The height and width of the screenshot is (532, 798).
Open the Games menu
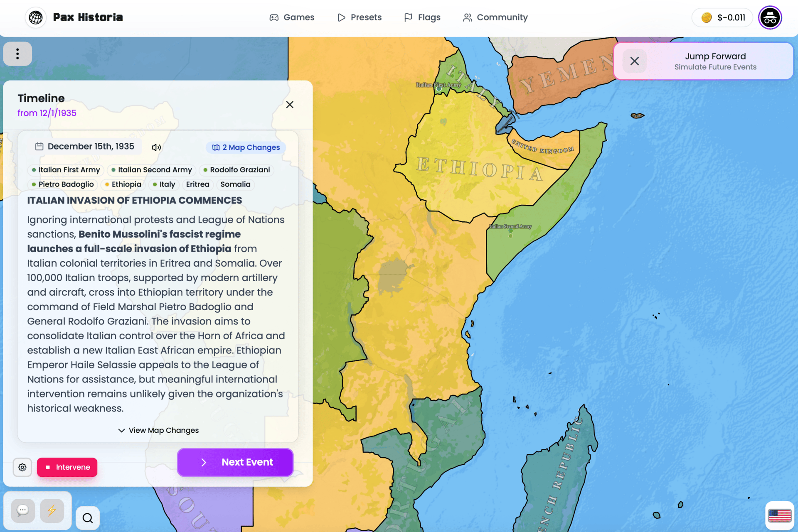pyautogui.click(x=292, y=17)
